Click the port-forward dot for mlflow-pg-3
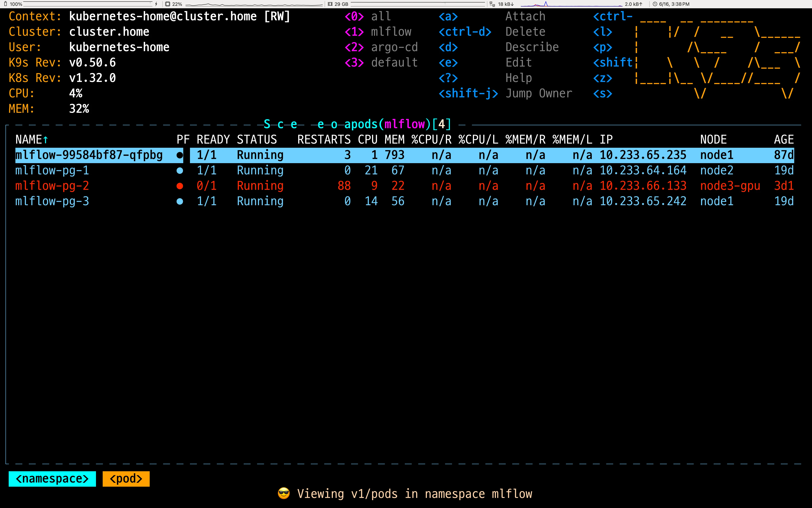Image resolution: width=812 pixels, height=508 pixels. pyautogui.click(x=180, y=201)
